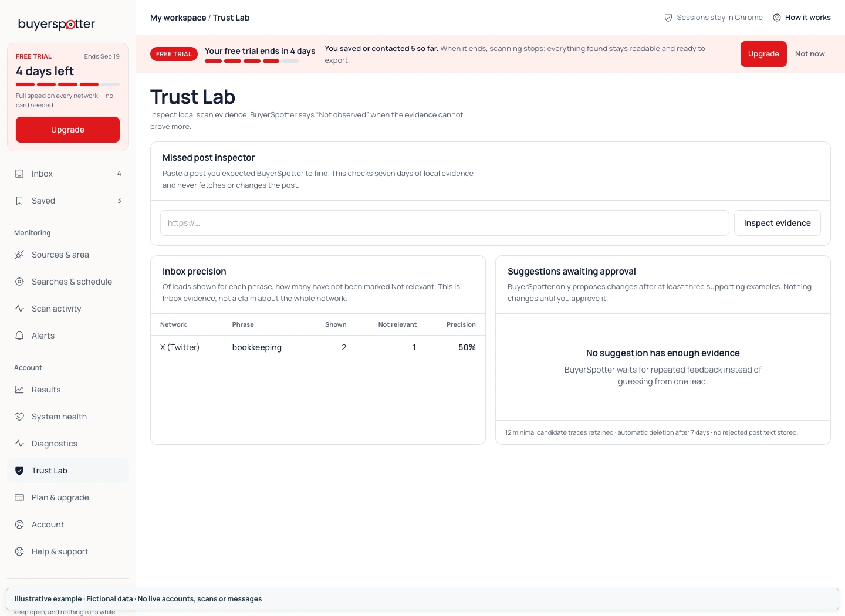Image resolution: width=845 pixels, height=616 pixels.
Task: Dismiss banner with Not now
Action: click(810, 54)
